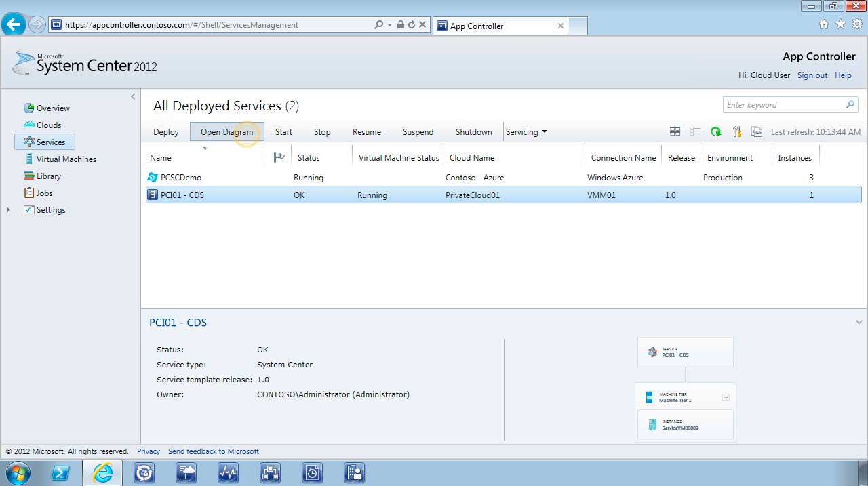The height and width of the screenshot is (486, 868).
Task: Click the Service PCI01 - CDS diagram node
Action: pos(686,352)
